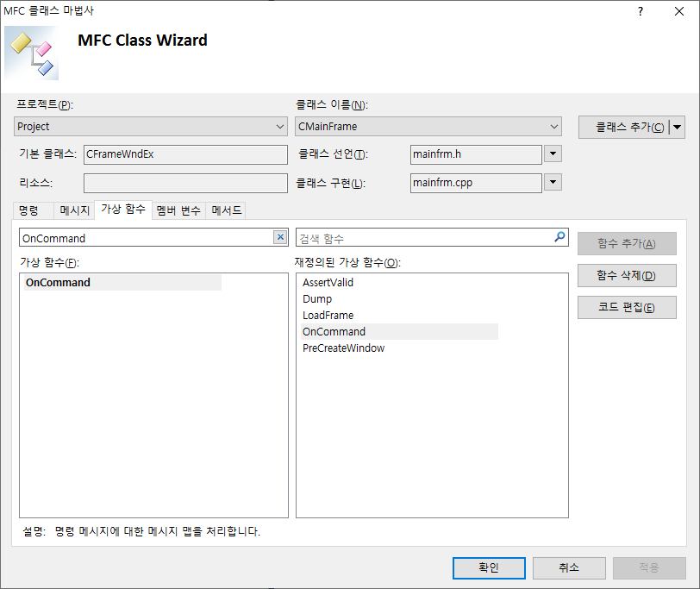This screenshot has width=700, height=589.
Task: Click the 클래스 추가 button
Action: pos(624,128)
